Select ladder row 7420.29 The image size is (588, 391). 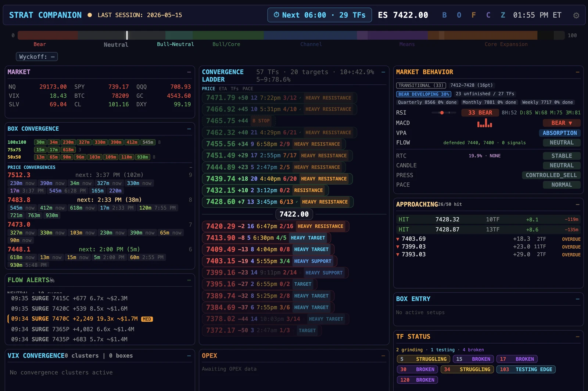[275, 227]
